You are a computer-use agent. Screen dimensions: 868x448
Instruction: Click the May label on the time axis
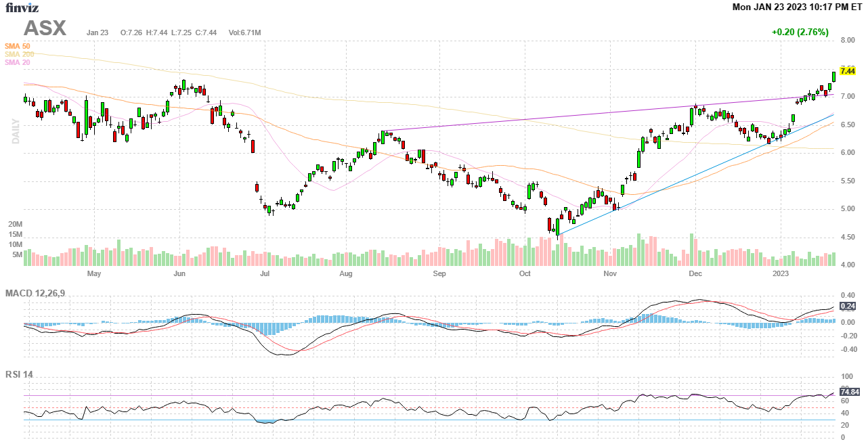coord(94,274)
